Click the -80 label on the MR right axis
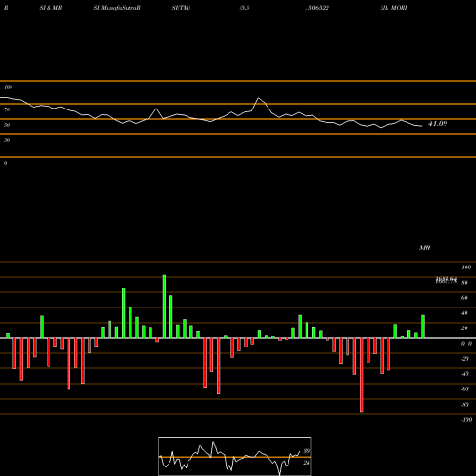The image size is (476, 476). pyautogui.click(x=465, y=405)
